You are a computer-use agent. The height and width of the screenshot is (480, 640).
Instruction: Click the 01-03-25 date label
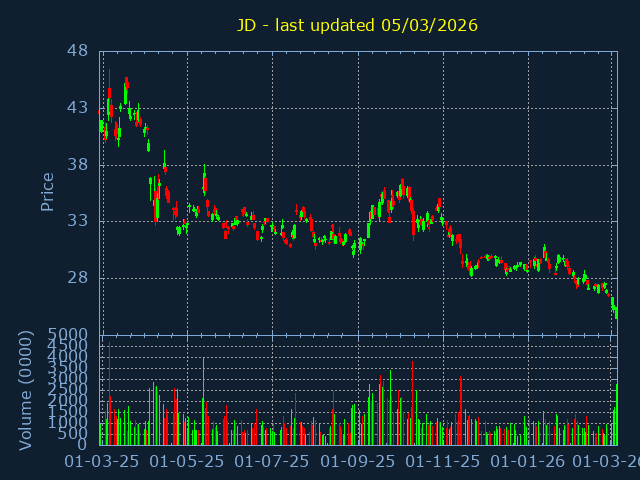point(102,462)
